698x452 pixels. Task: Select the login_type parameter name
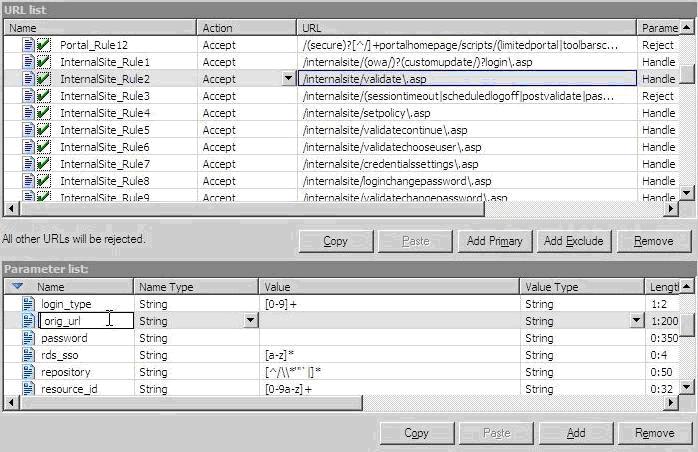pyautogui.click(x=66, y=304)
